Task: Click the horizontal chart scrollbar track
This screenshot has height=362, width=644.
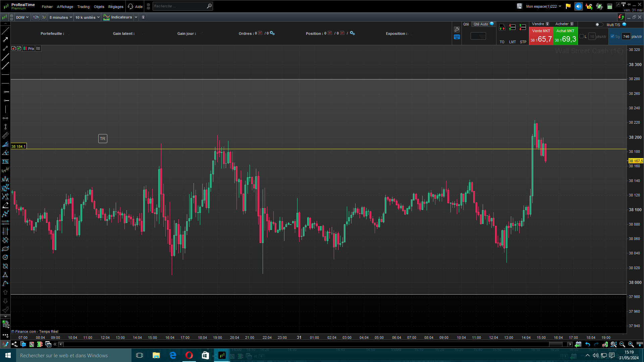Action: click(x=302, y=344)
